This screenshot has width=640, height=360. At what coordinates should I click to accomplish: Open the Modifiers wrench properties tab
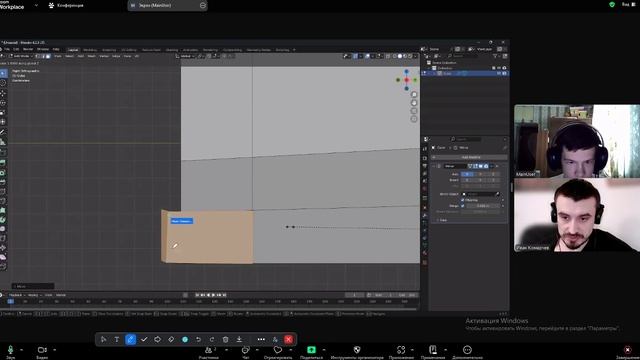425,215
